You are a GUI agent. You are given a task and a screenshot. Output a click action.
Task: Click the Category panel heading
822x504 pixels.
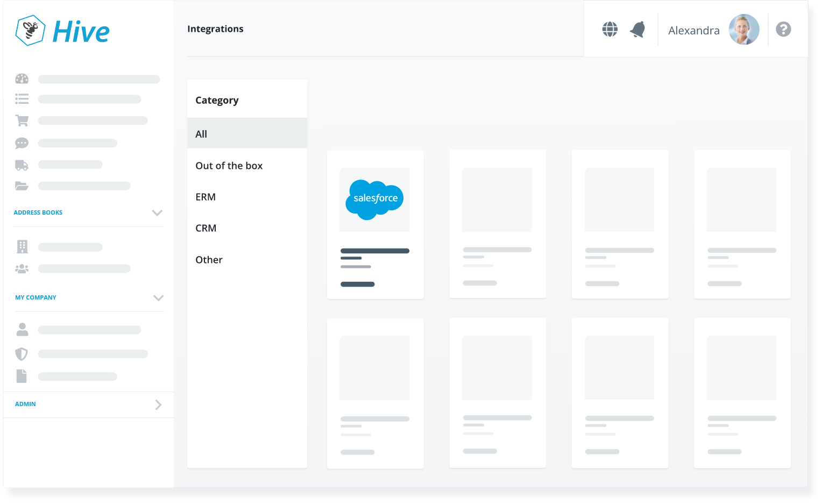coord(217,101)
